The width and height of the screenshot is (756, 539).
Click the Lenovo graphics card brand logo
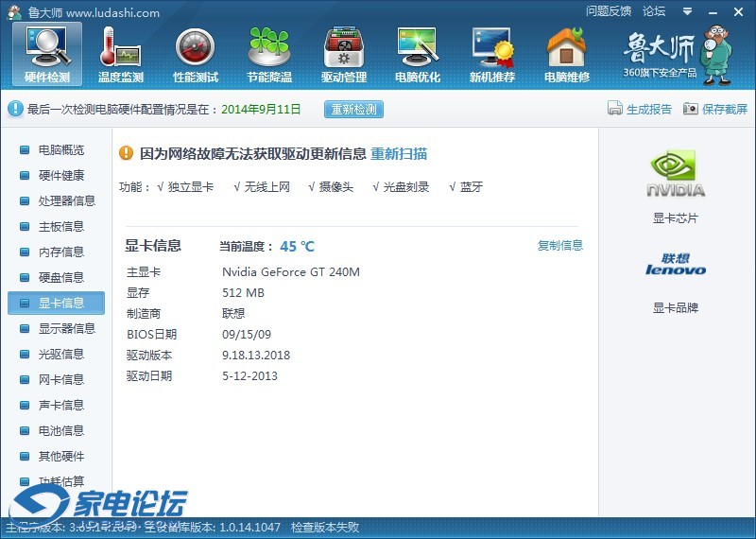[x=675, y=265]
